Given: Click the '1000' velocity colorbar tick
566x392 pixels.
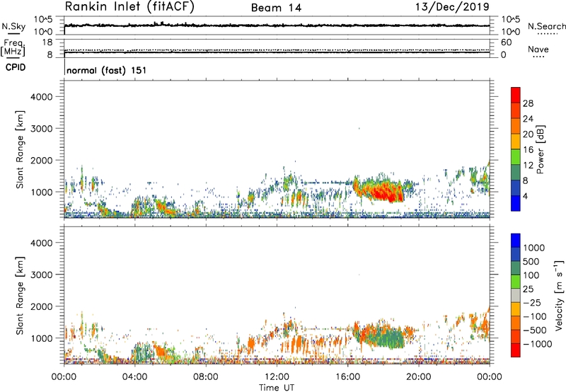Looking at the screenshot, I should click(534, 248).
